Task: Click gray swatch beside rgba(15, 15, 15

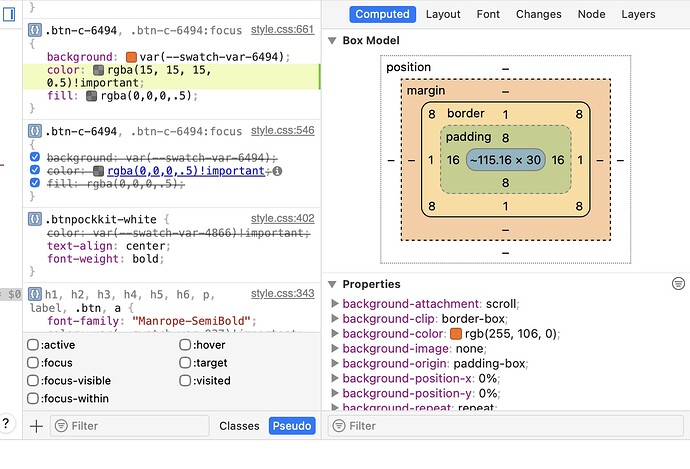Action: 99,70
